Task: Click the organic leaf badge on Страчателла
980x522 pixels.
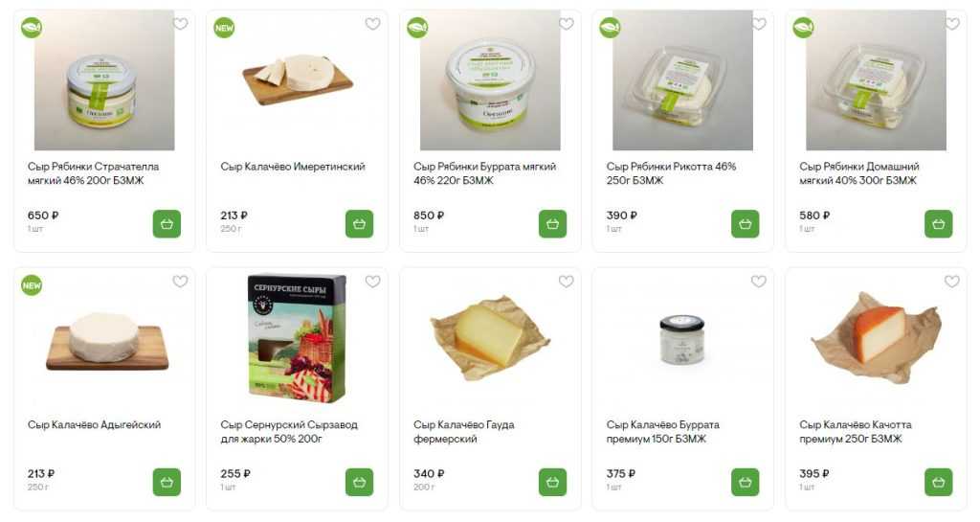Action: (32, 28)
